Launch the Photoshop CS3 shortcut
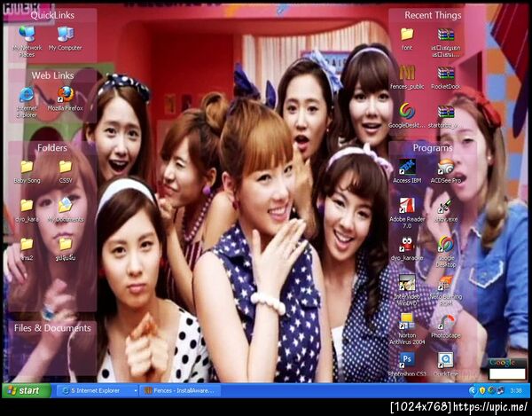Viewport: 532px width, 416px height. pos(407,365)
